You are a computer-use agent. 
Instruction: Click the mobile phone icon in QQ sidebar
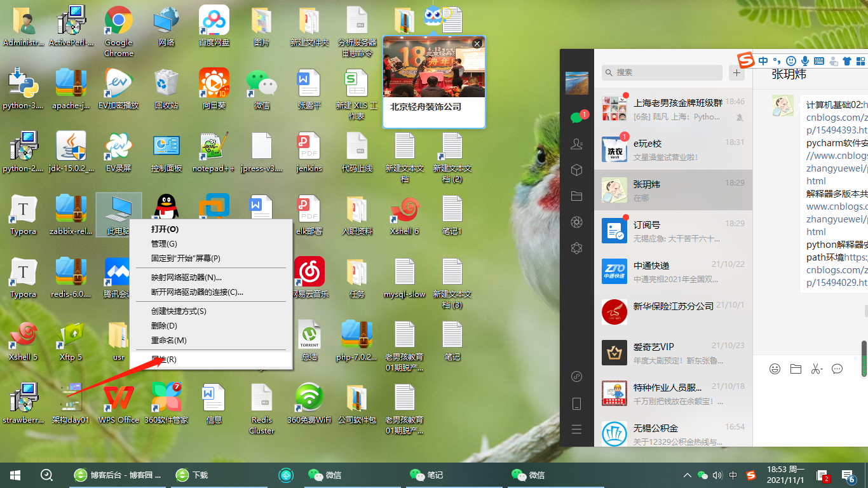pyautogui.click(x=577, y=403)
